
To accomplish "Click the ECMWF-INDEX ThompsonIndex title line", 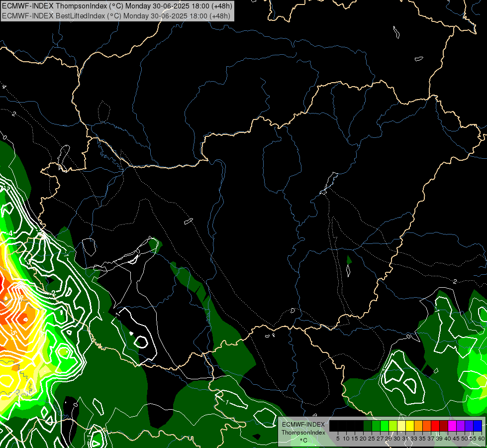I will (x=117, y=6).
